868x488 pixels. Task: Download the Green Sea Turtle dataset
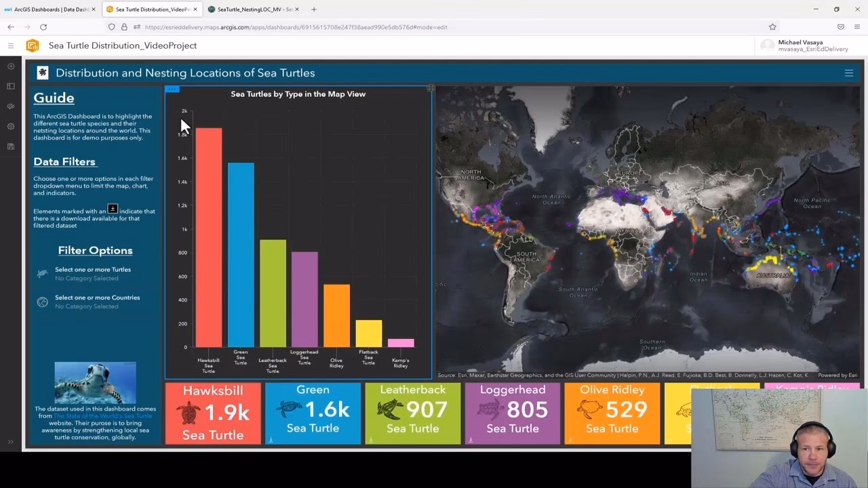tap(271, 440)
